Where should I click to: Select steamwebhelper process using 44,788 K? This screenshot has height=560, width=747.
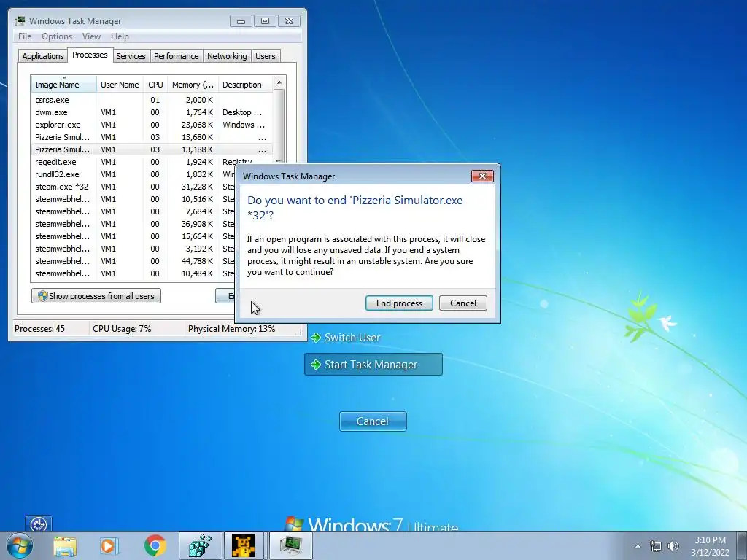(133, 261)
